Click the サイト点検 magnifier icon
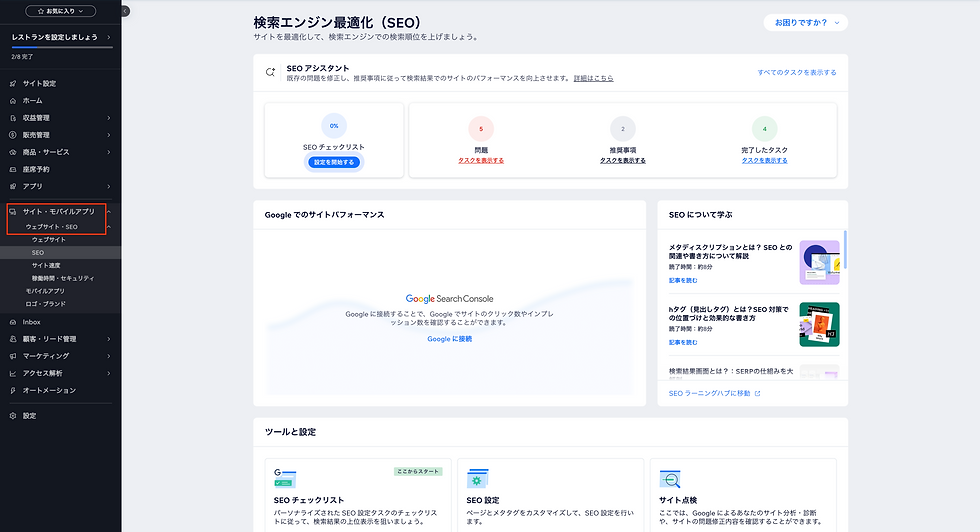 [x=670, y=479]
